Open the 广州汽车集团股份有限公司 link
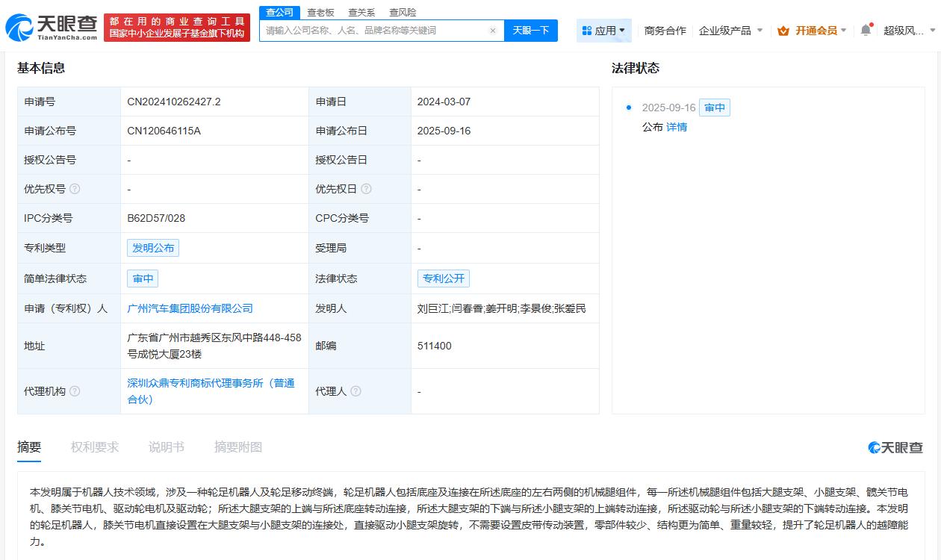This screenshot has width=941, height=560. point(190,308)
